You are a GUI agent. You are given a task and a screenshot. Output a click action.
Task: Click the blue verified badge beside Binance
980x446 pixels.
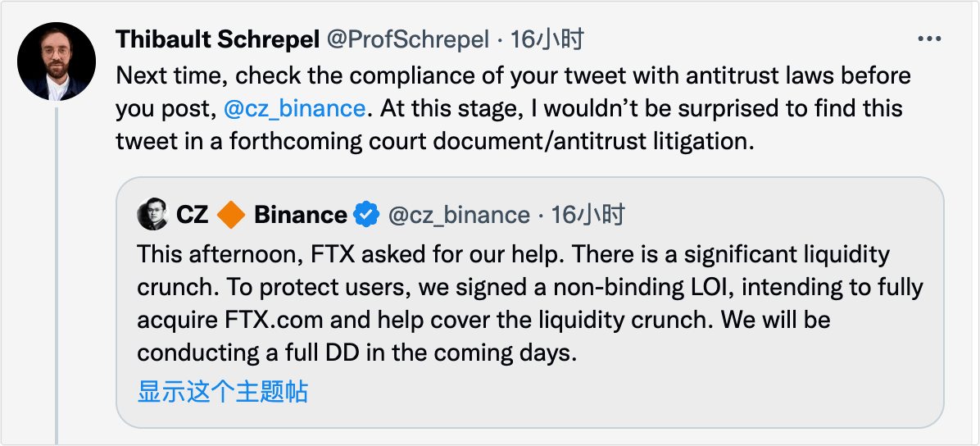coord(365,215)
